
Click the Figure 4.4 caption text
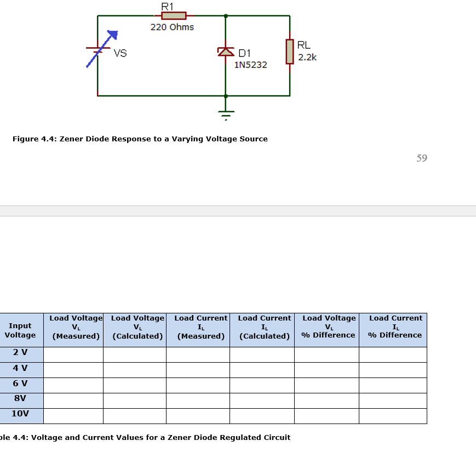(x=140, y=139)
